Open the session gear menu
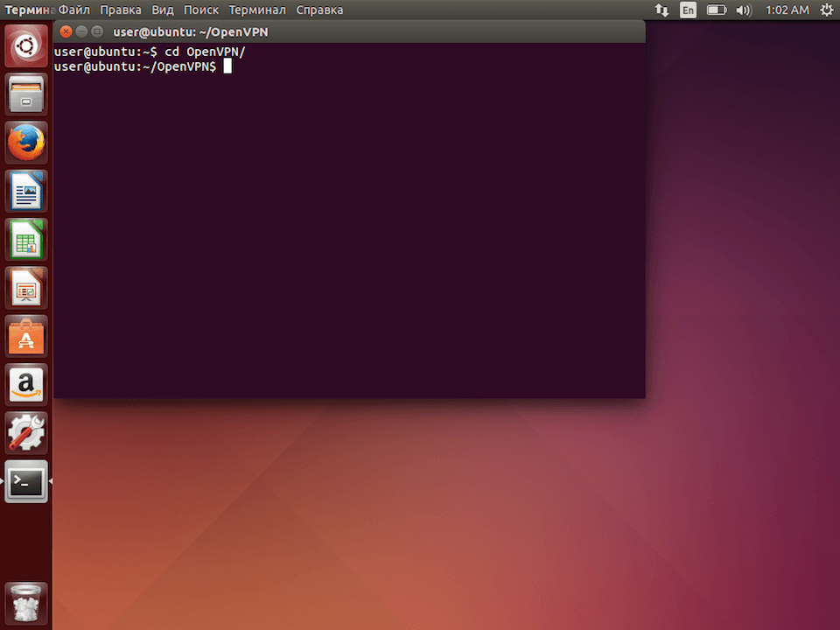 (826, 10)
